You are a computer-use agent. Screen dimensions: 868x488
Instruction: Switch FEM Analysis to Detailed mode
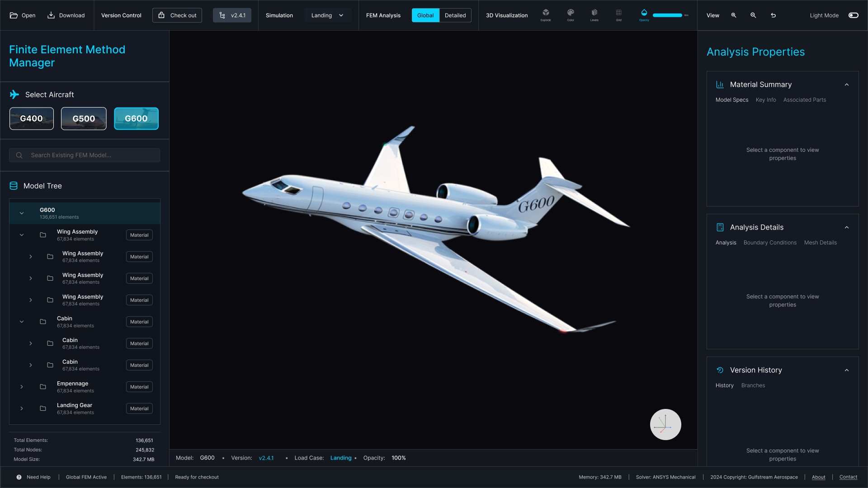(x=455, y=15)
